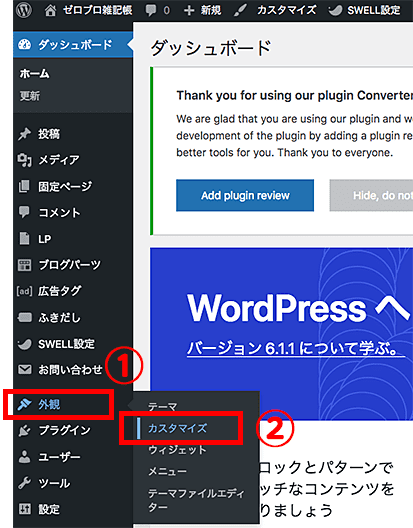Click the dashboard gauge icon in sidebar
413x528 pixels.
[x=24, y=44]
